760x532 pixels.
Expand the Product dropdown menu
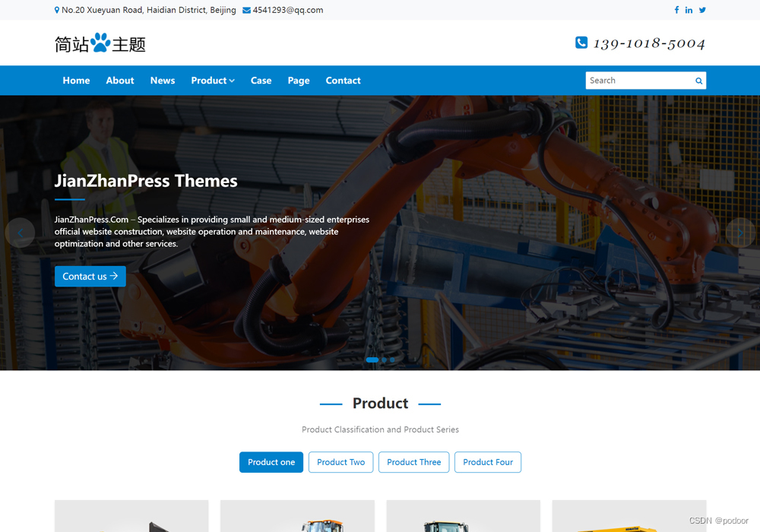(213, 81)
